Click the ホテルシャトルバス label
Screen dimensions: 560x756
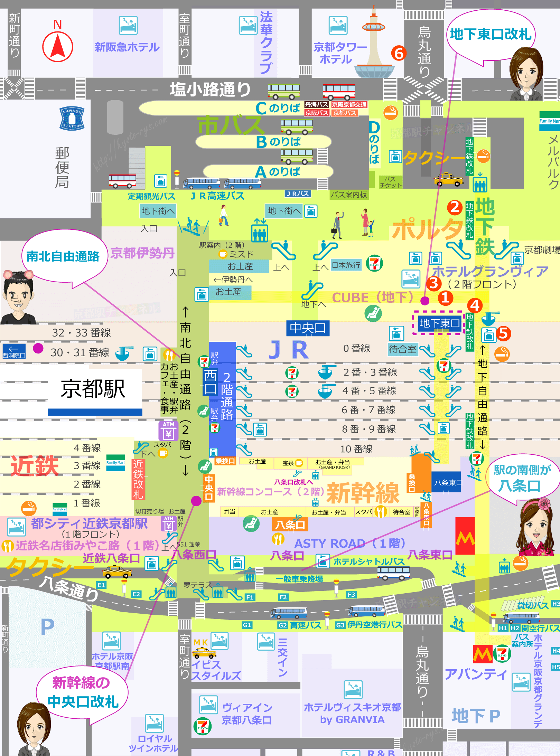click(368, 561)
